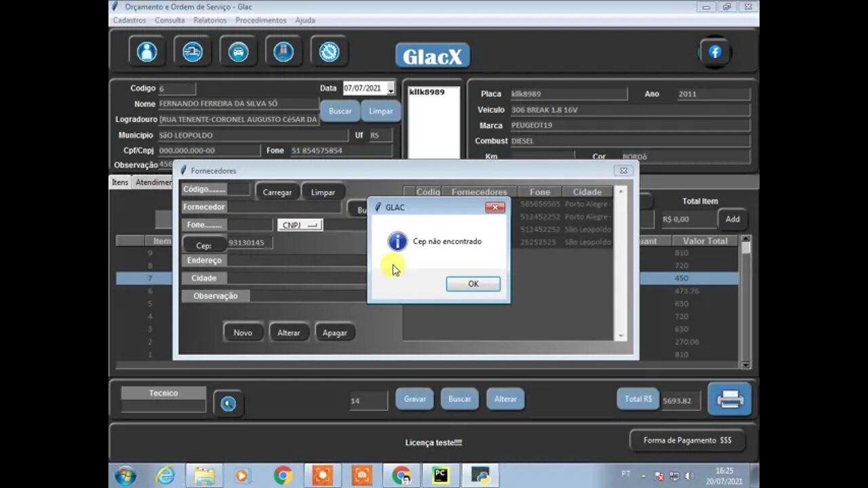Open the Data date dropdown

pyautogui.click(x=391, y=89)
